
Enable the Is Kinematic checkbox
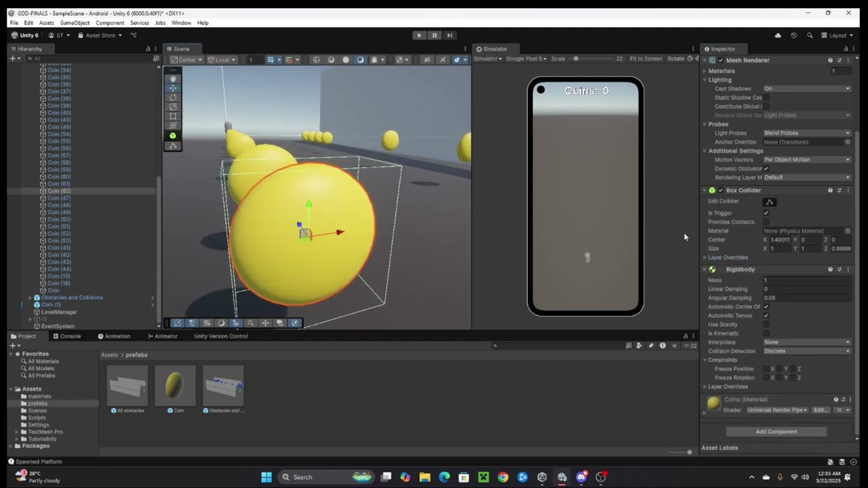[766, 333]
